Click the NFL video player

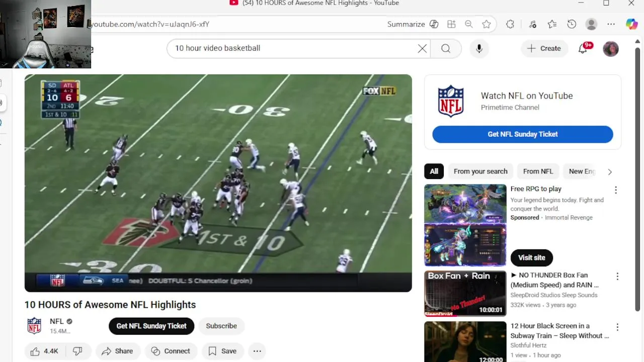click(218, 183)
